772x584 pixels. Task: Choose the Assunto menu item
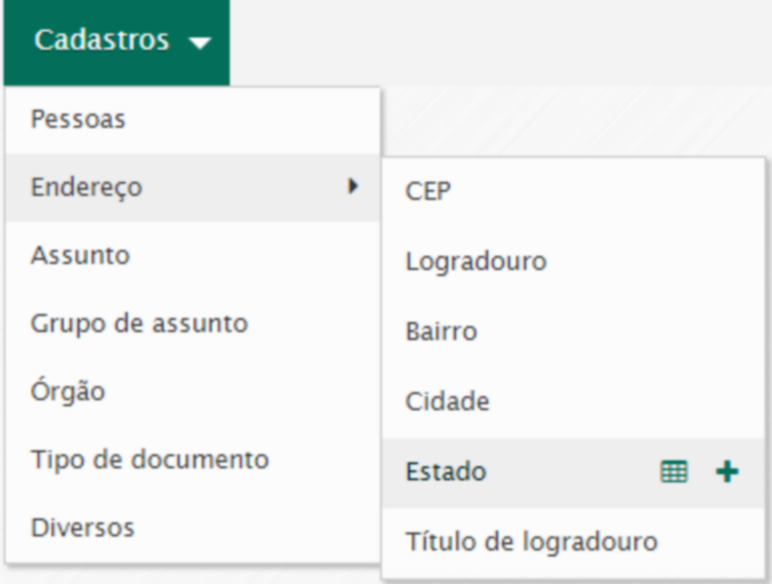[x=80, y=255]
